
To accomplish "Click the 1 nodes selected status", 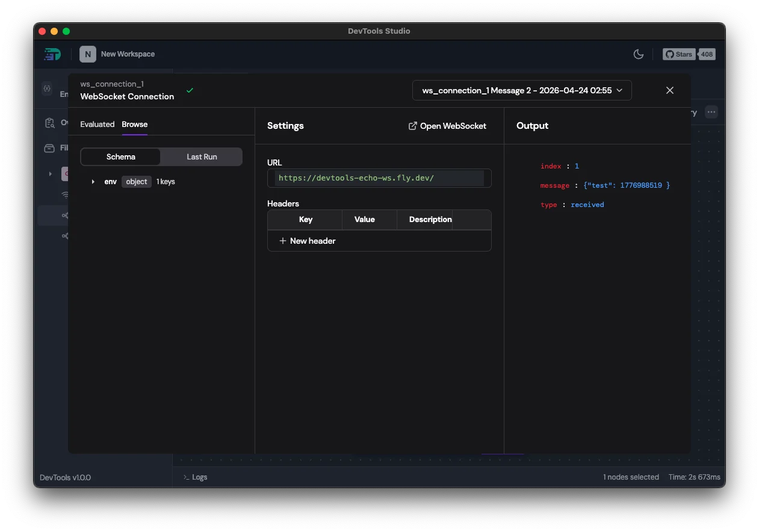I will (x=631, y=477).
